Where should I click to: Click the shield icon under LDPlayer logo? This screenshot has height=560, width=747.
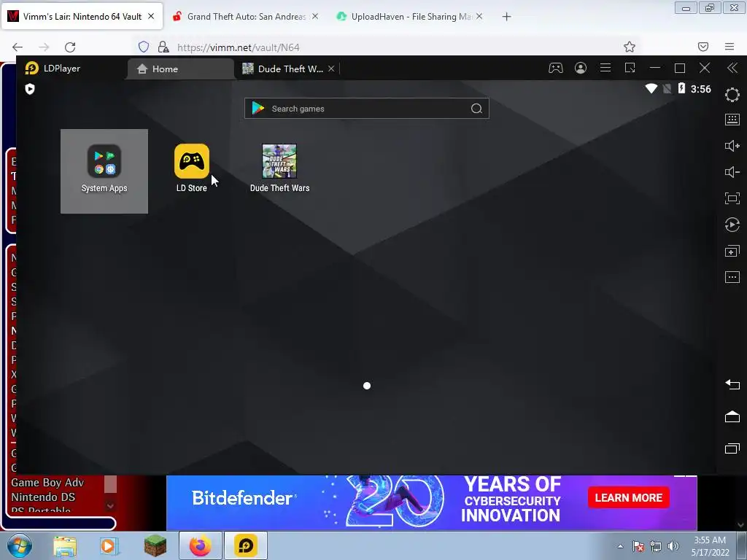(30, 89)
